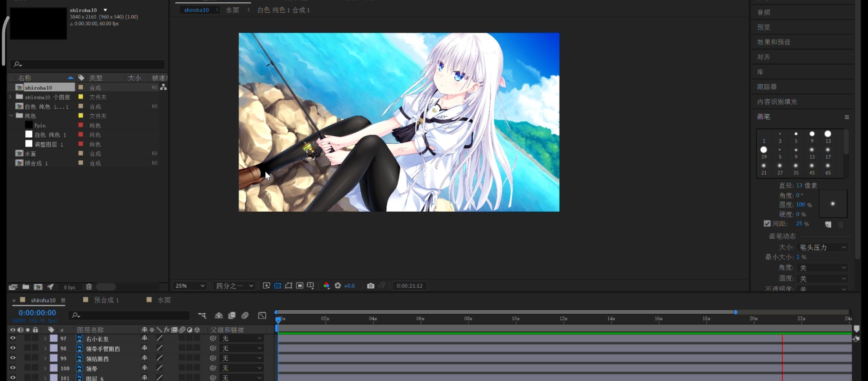Click the Fpin red label color
The image size is (868, 381).
pyautogui.click(x=81, y=125)
